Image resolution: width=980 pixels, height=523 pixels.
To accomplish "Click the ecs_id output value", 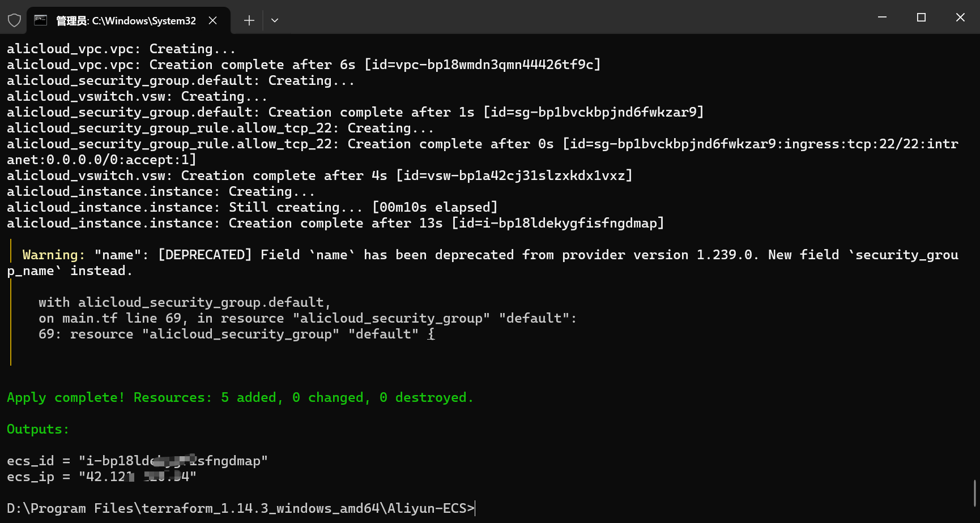I will click(x=173, y=461).
